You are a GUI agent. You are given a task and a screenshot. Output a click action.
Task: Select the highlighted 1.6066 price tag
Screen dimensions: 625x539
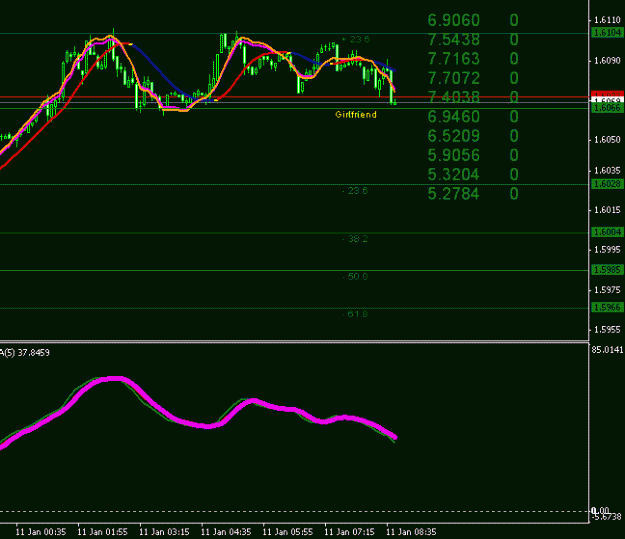(607, 108)
